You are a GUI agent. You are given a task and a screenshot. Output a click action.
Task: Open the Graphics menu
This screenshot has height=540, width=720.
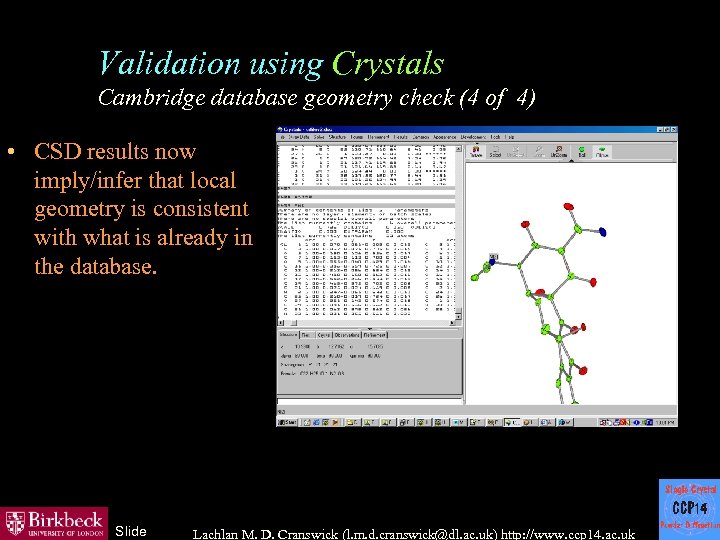pyautogui.click(x=421, y=137)
